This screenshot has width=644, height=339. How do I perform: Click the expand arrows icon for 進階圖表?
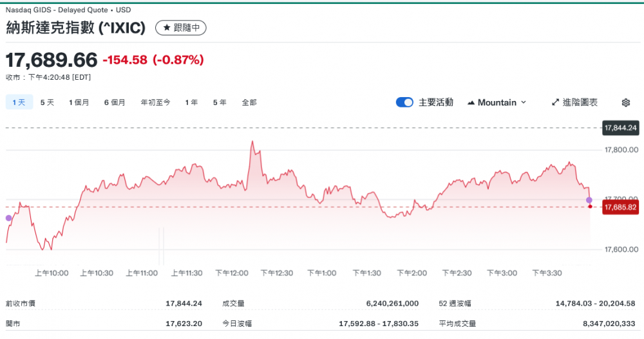pyautogui.click(x=556, y=102)
